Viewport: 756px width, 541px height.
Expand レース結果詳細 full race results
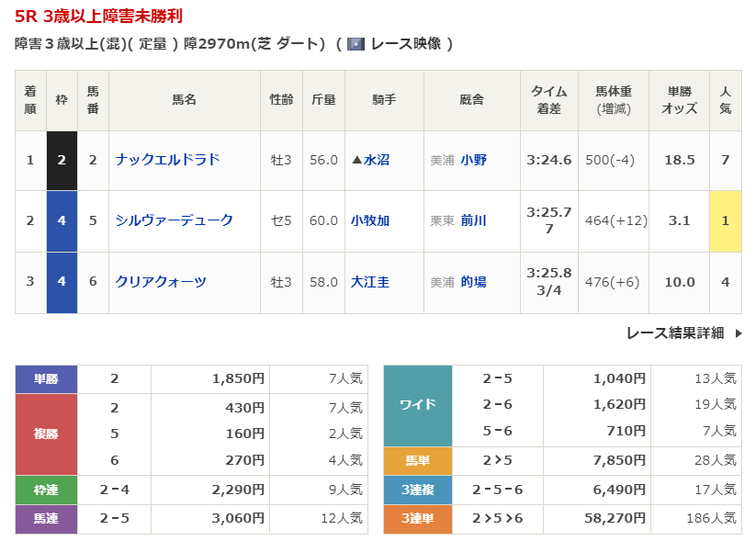click(x=675, y=332)
